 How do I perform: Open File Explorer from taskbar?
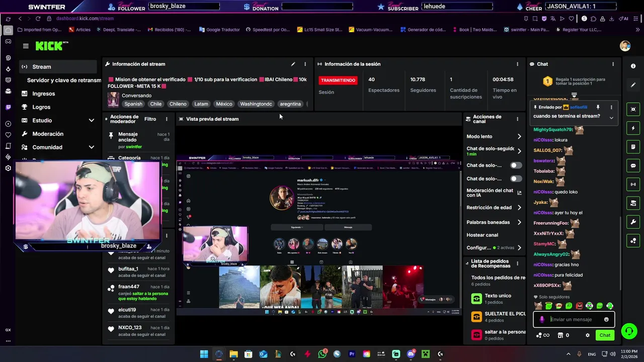pyautogui.click(x=233, y=354)
